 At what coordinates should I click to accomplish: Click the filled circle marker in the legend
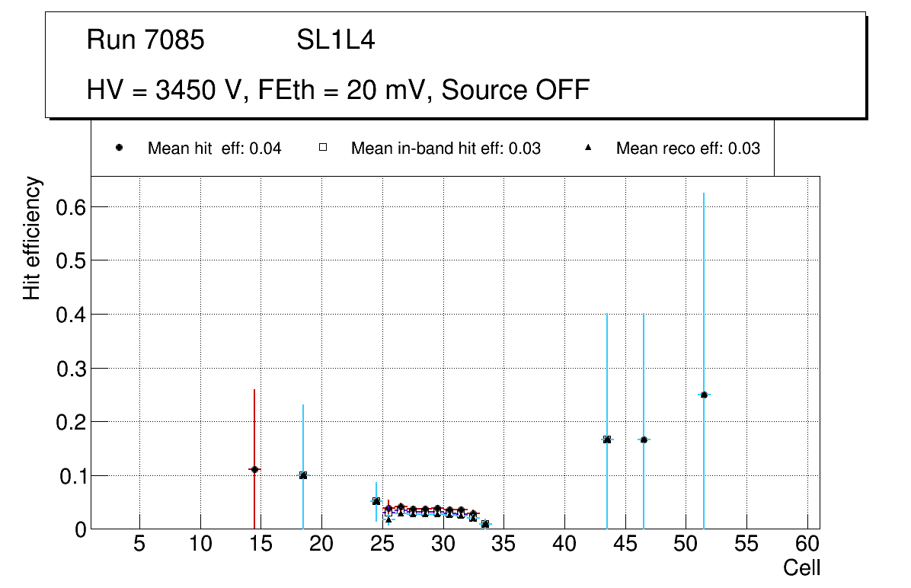(120, 149)
